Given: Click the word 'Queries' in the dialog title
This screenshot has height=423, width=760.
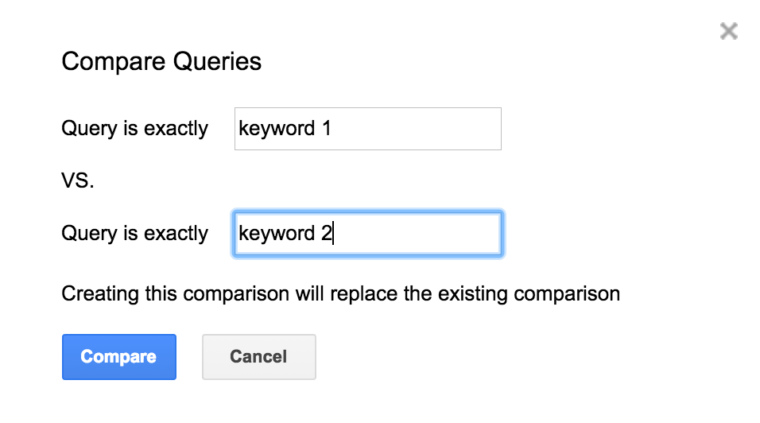Looking at the screenshot, I should (x=217, y=62).
